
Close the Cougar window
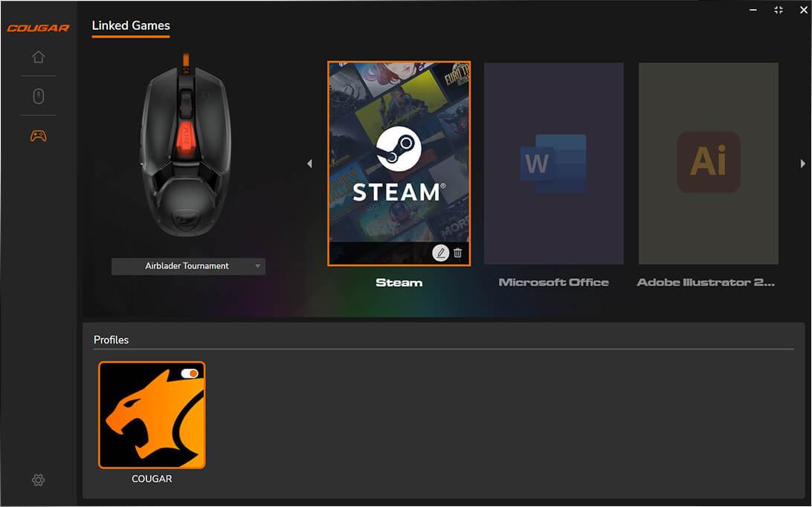coord(804,10)
